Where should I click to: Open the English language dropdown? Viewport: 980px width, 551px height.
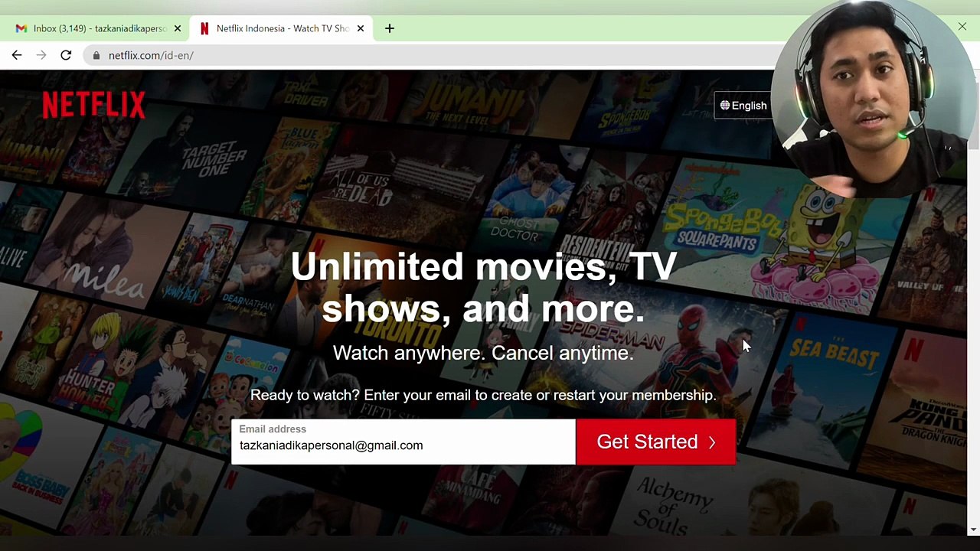(743, 106)
